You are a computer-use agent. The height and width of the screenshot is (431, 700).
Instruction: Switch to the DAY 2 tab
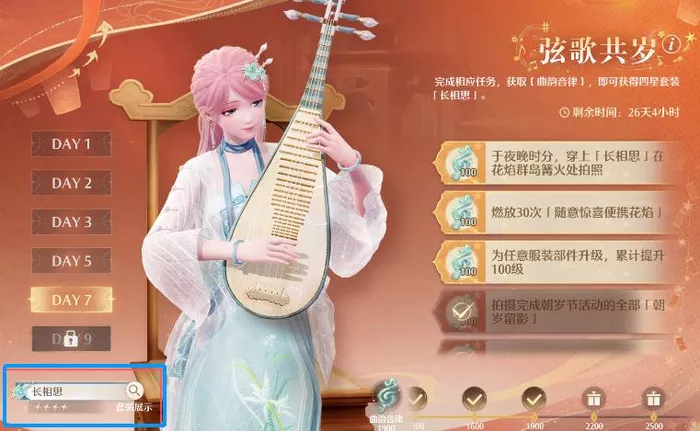[x=71, y=183]
